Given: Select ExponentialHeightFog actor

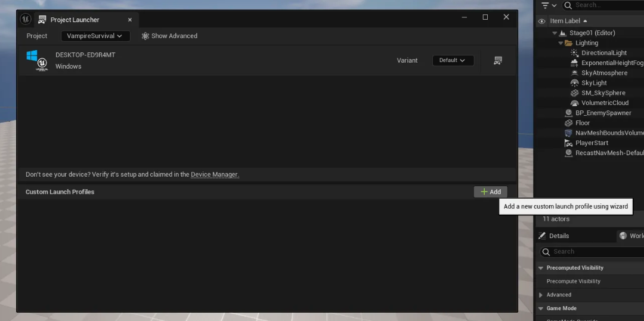Looking at the screenshot, I should point(612,63).
